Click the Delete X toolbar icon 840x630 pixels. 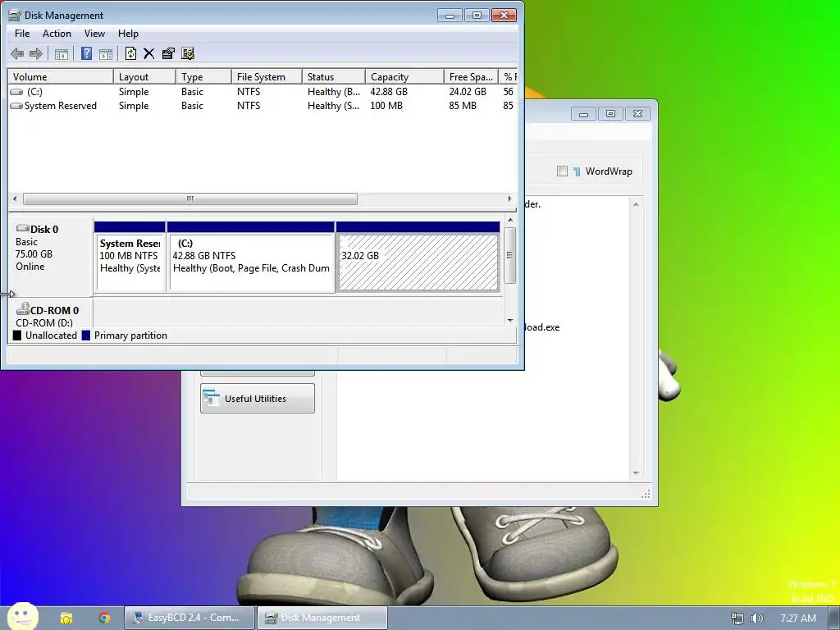[149, 53]
